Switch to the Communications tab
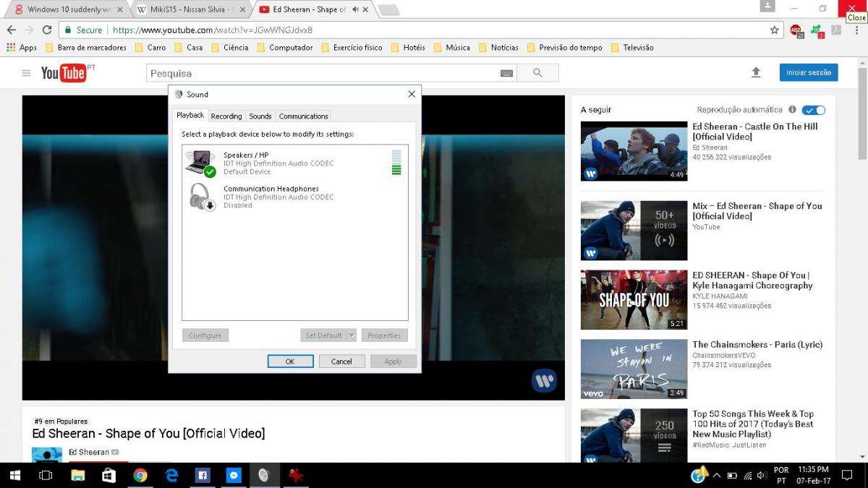This screenshot has height=488, width=868. (x=304, y=116)
